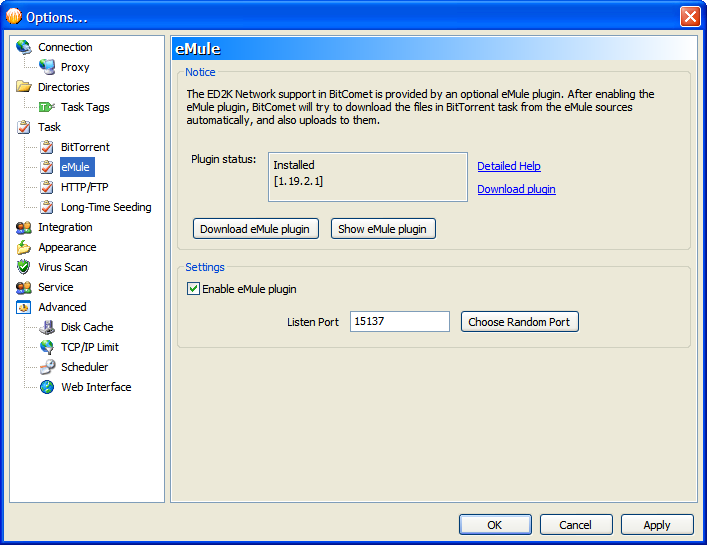The height and width of the screenshot is (545, 707).
Task: Select the Task category label
Action: click(x=50, y=127)
